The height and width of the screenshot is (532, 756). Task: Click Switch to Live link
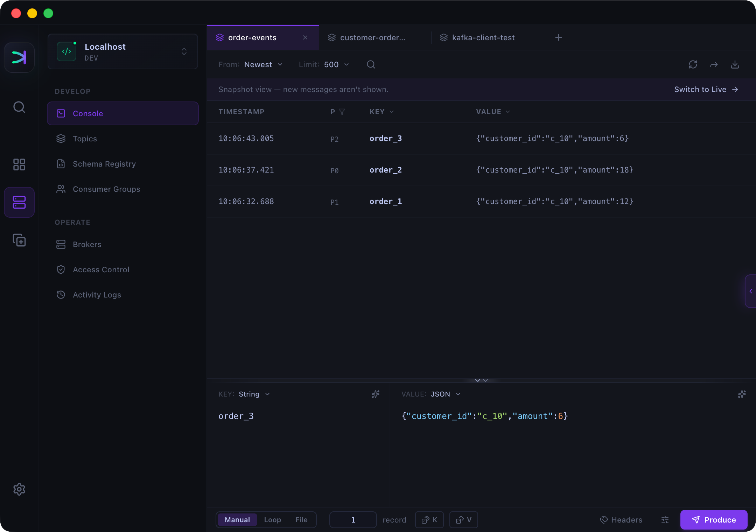click(706, 89)
